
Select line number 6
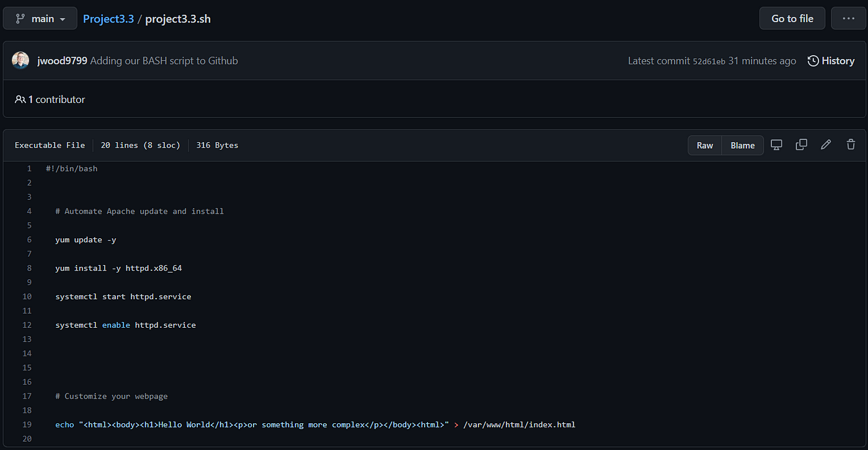point(29,240)
